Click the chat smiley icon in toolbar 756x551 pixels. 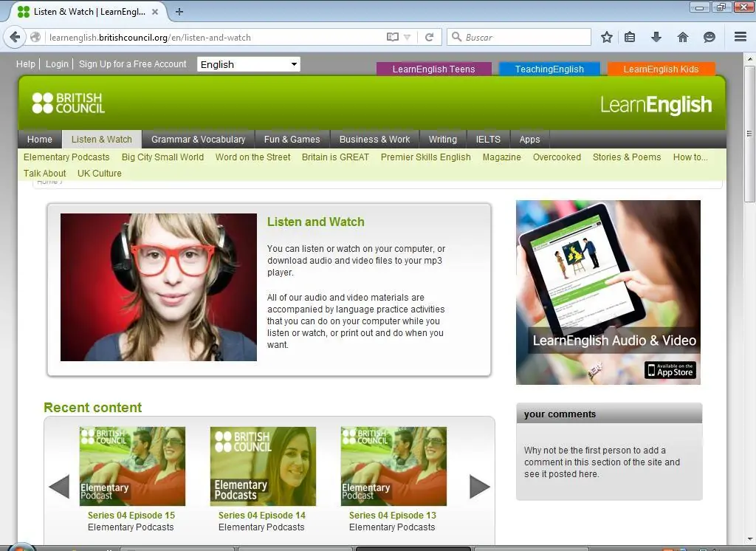[709, 37]
